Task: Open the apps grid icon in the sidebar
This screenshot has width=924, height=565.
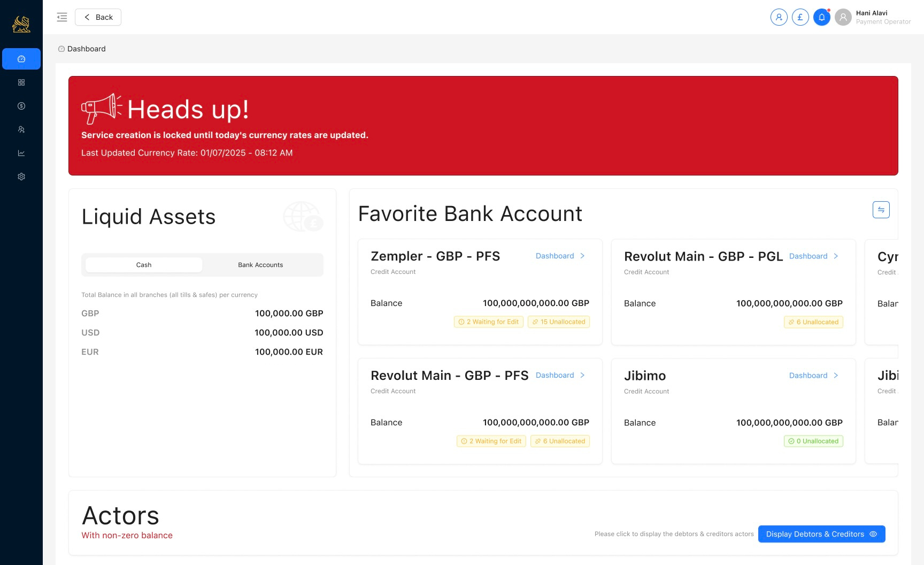Action: point(21,82)
